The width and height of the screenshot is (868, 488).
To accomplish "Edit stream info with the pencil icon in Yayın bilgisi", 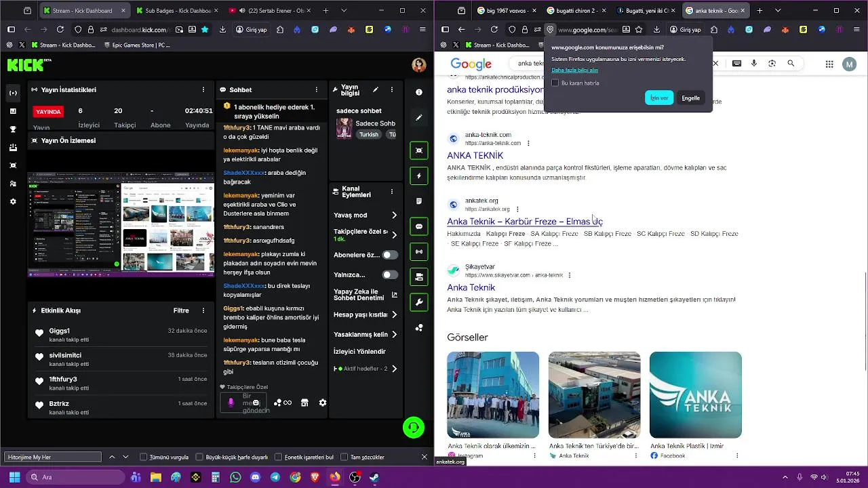I will (x=375, y=89).
